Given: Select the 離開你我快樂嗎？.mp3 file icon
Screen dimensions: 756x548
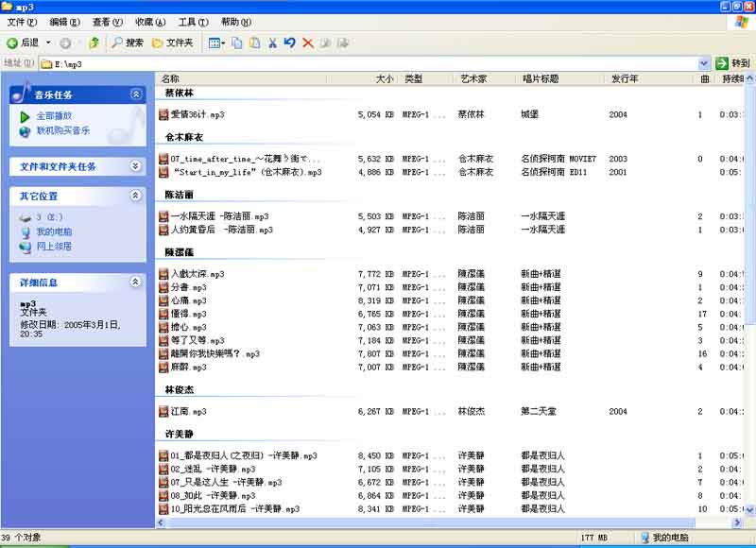Looking at the screenshot, I should coord(163,353).
